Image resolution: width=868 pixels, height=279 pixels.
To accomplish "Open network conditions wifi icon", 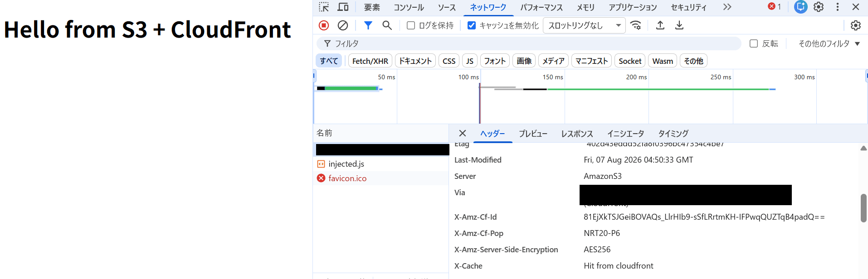I will pos(636,25).
